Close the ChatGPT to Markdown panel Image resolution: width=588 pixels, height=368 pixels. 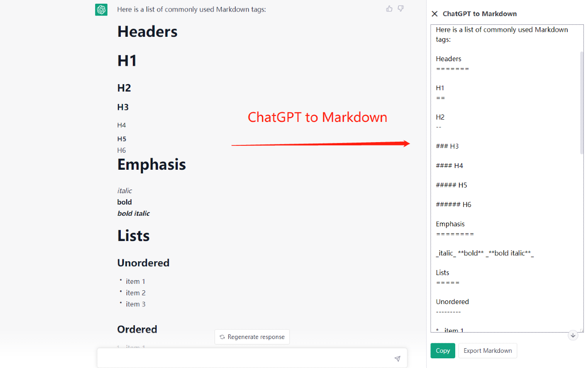pos(434,14)
